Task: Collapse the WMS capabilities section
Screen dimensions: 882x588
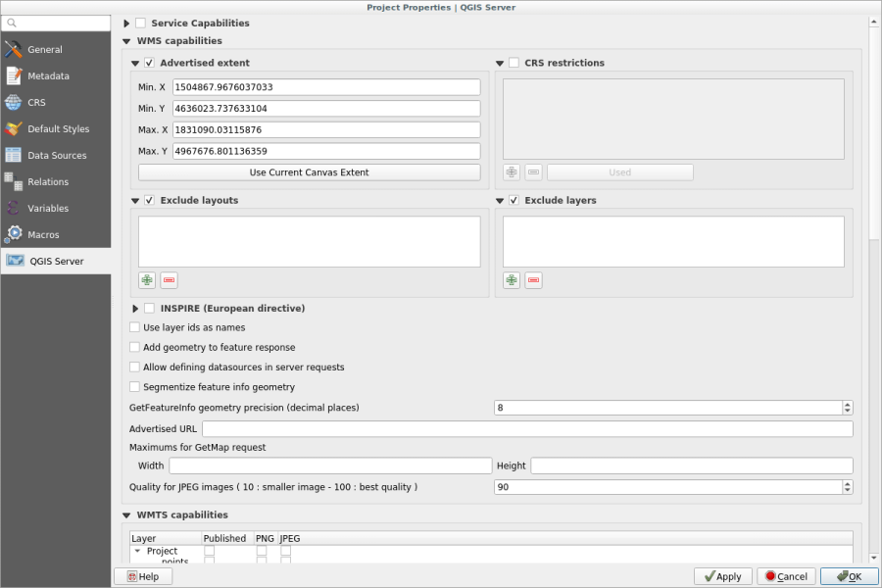Action: click(x=125, y=40)
